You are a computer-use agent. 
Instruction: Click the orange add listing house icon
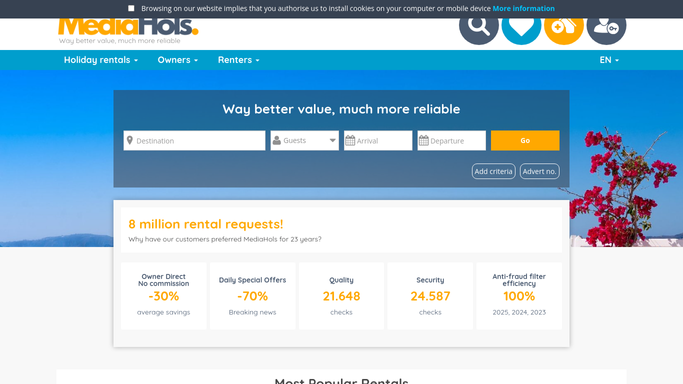point(564,26)
